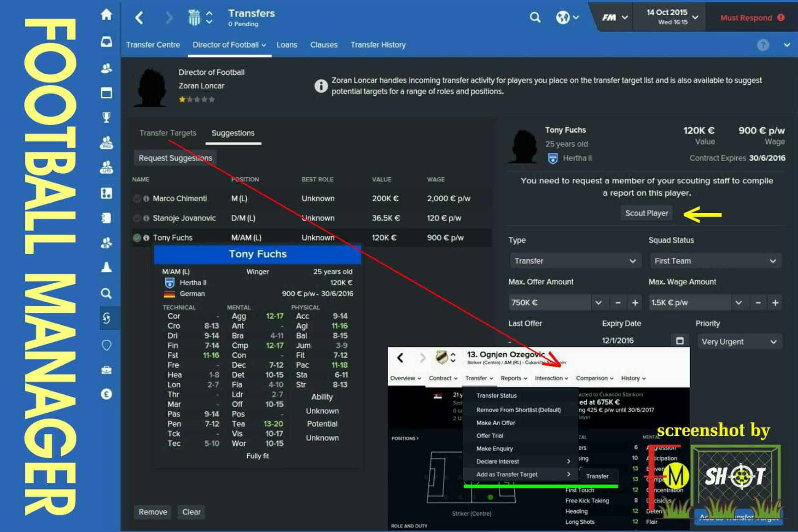
Task: Click the Tony Fuchs name in right panel
Action: click(x=565, y=130)
